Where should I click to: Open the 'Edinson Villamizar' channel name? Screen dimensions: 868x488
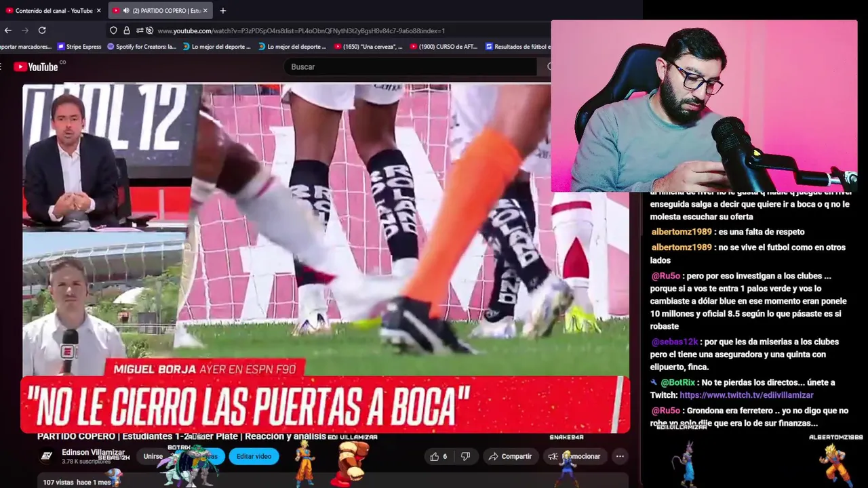(94, 452)
